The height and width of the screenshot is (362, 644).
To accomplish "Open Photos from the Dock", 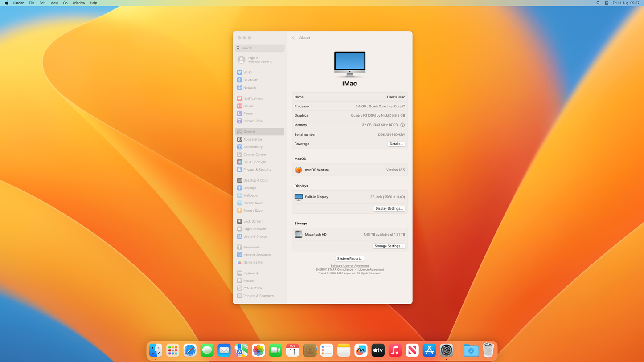I will tap(258, 350).
